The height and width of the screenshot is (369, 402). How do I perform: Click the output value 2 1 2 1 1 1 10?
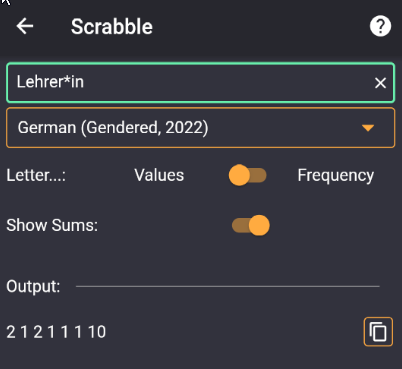click(x=56, y=332)
